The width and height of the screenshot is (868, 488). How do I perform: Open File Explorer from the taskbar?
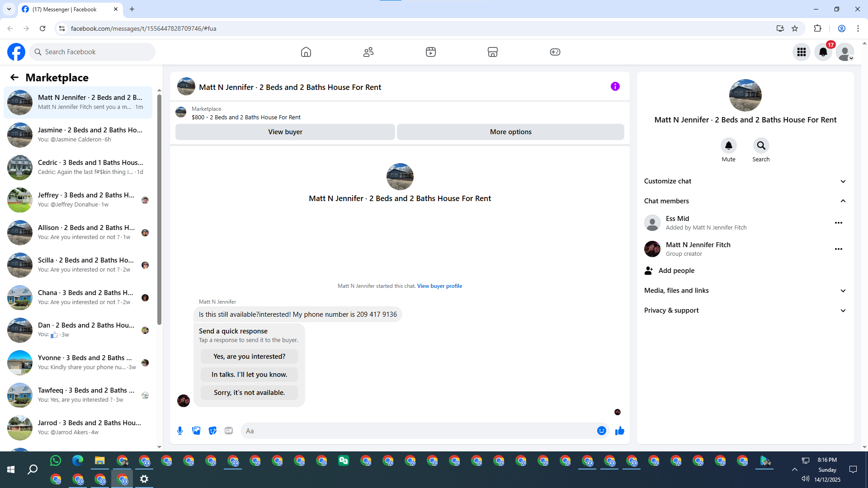coord(100,461)
